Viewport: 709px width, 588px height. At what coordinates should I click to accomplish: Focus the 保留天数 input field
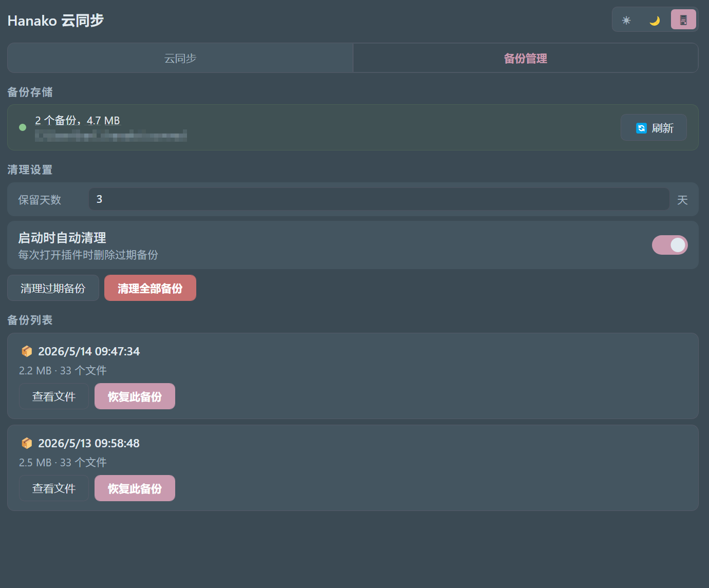coord(379,199)
